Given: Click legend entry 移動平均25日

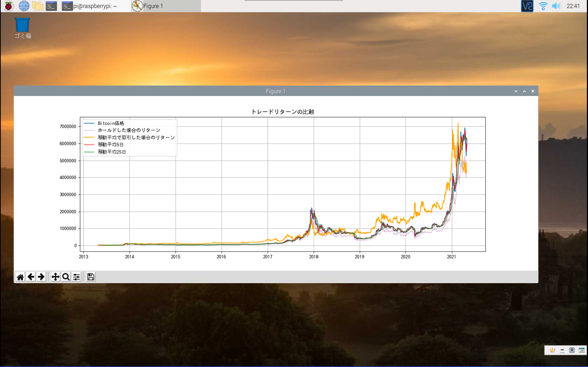Looking at the screenshot, I should [x=112, y=152].
